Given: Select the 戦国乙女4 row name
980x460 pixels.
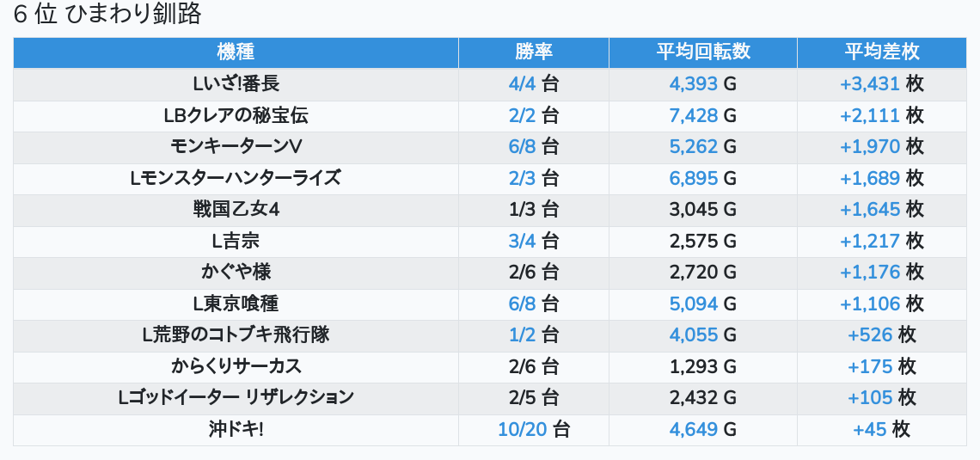Looking at the screenshot, I should (x=236, y=210).
